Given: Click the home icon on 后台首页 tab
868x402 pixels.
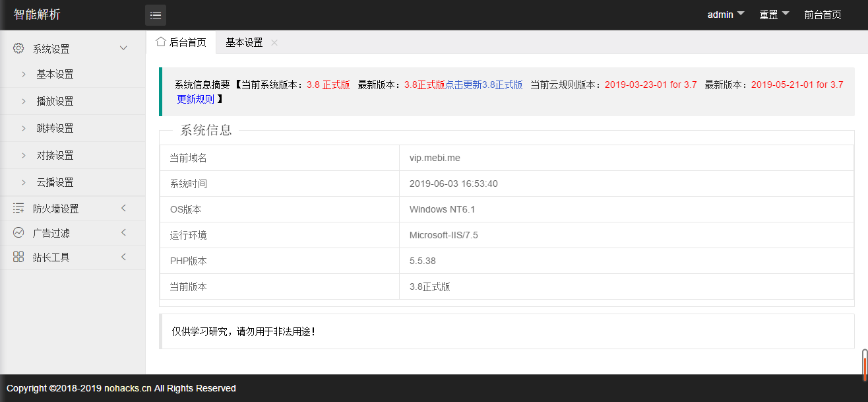Looking at the screenshot, I should point(160,42).
